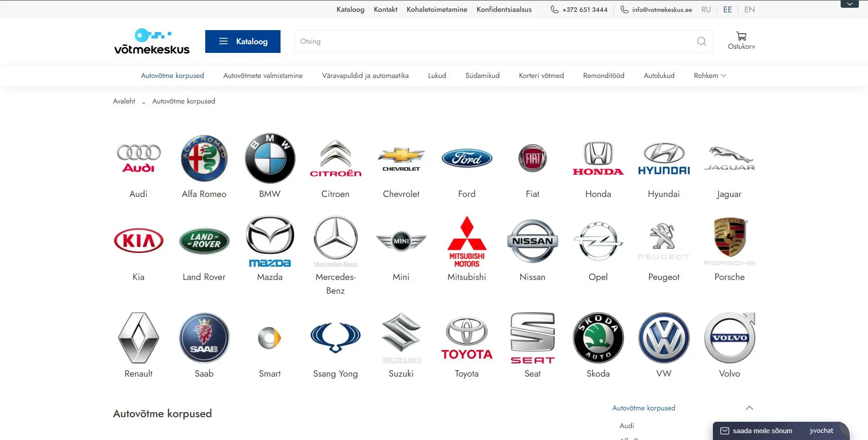Viewport: 868px width, 440px height.
Task: Open the Skoda Auto logo
Action: (598, 338)
